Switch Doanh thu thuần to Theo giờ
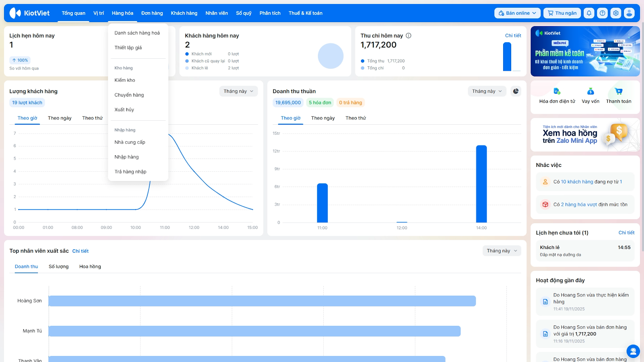Viewport: 644px width, 362px height. click(291, 118)
